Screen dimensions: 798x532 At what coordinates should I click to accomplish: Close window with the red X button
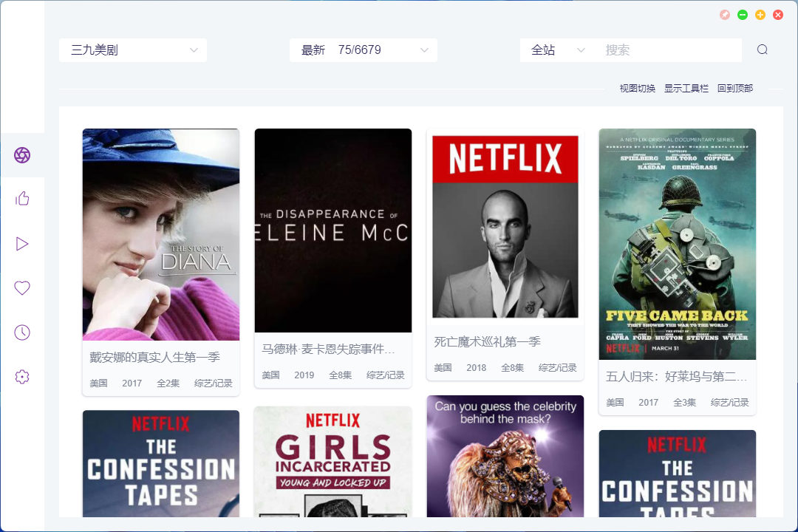[778, 15]
